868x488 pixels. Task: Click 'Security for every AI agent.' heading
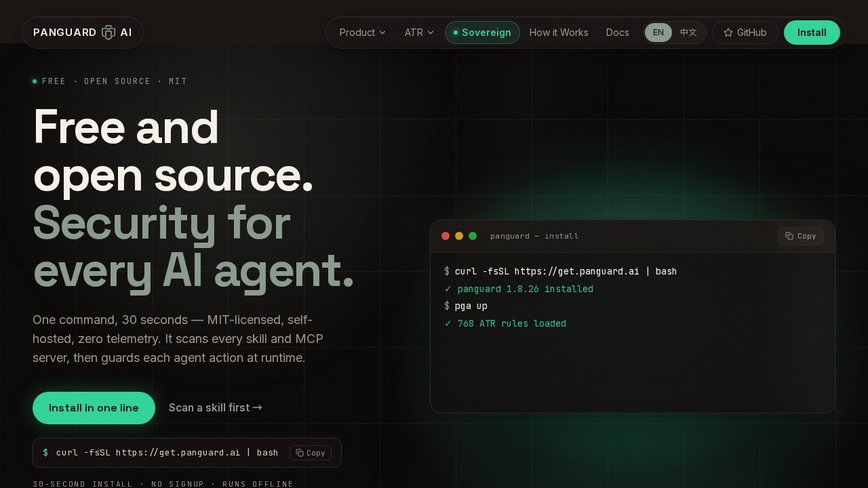(x=193, y=247)
